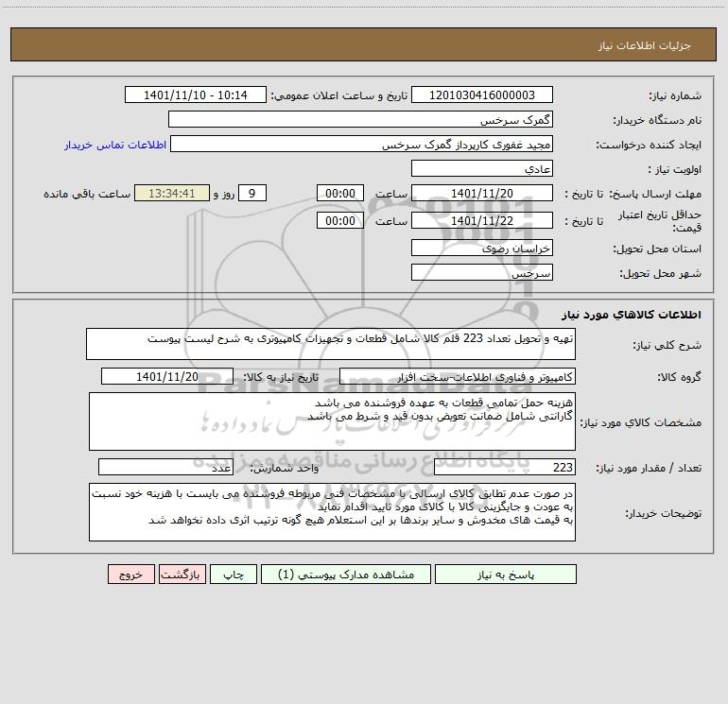Click the buyer name field 'گمرک سرخس'
728x704 pixels.
[x=360, y=120]
